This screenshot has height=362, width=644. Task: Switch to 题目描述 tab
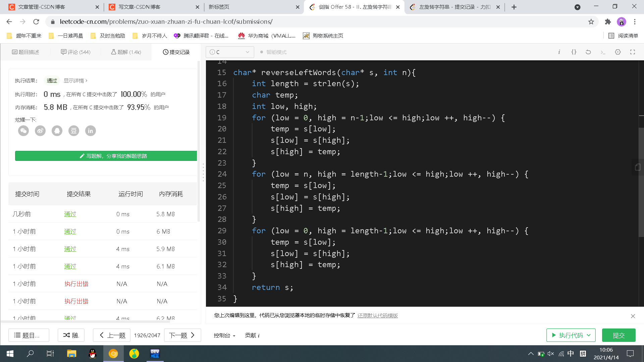point(25,52)
